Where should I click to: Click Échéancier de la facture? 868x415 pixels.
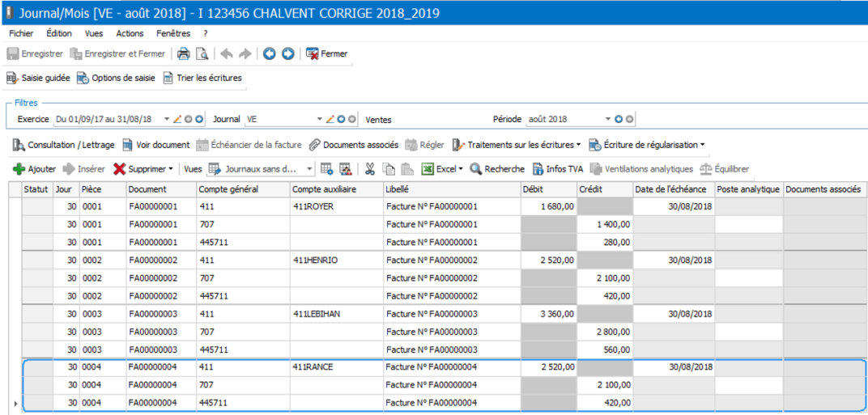pyautogui.click(x=249, y=145)
